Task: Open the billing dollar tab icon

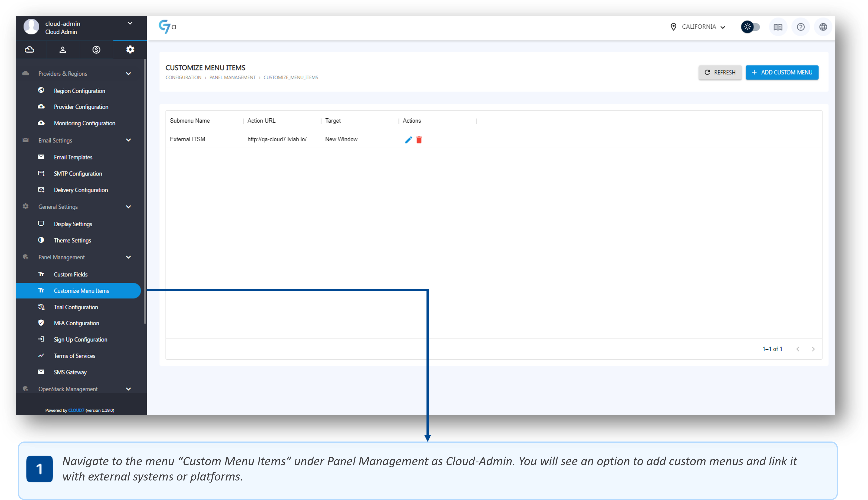Action: pos(96,50)
